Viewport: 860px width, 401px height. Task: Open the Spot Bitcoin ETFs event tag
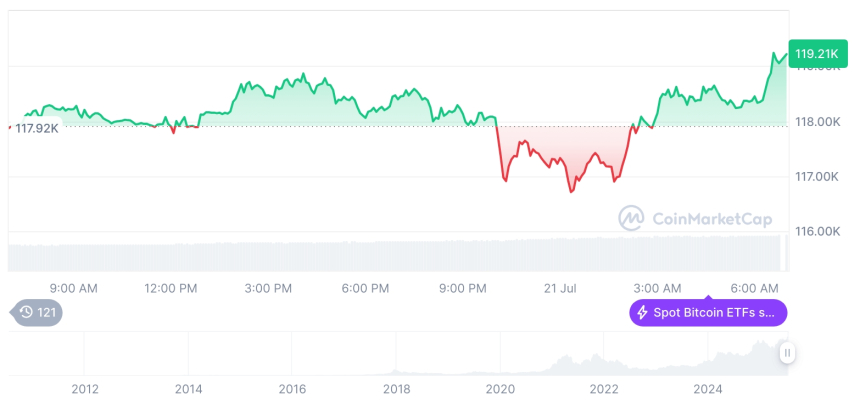[x=708, y=313]
